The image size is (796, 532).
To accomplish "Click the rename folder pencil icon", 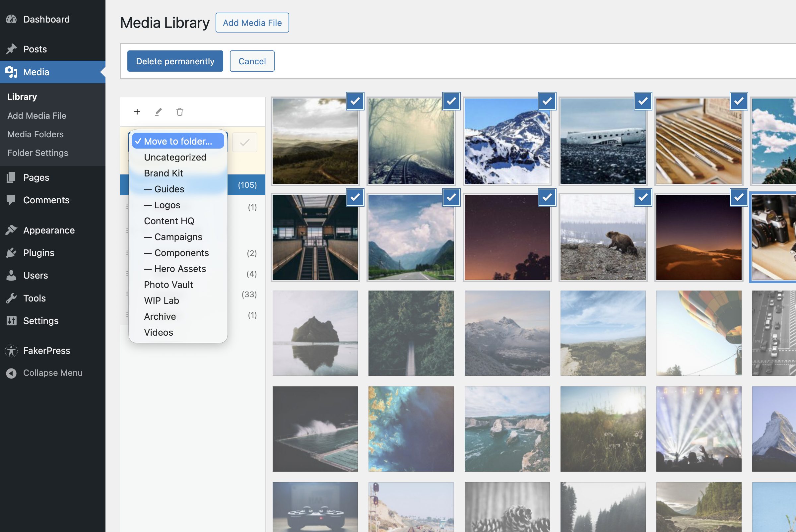I will [x=159, y=112].
